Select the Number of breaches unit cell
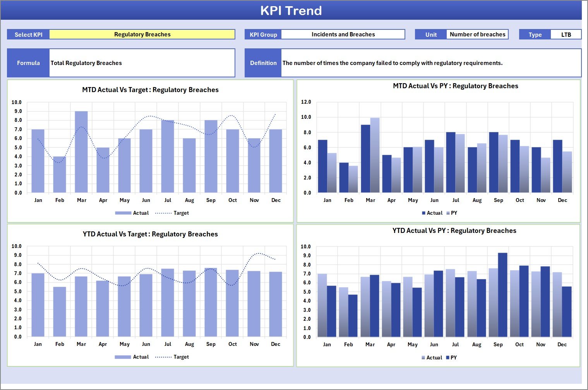This screenshot has width=588, height=390. (x=477, y=34)
